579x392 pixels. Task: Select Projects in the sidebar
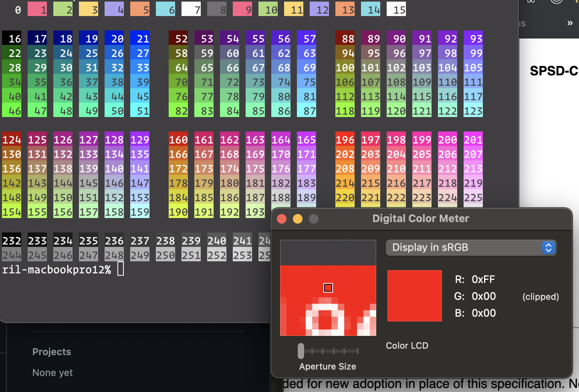click(x=52, y=352)
